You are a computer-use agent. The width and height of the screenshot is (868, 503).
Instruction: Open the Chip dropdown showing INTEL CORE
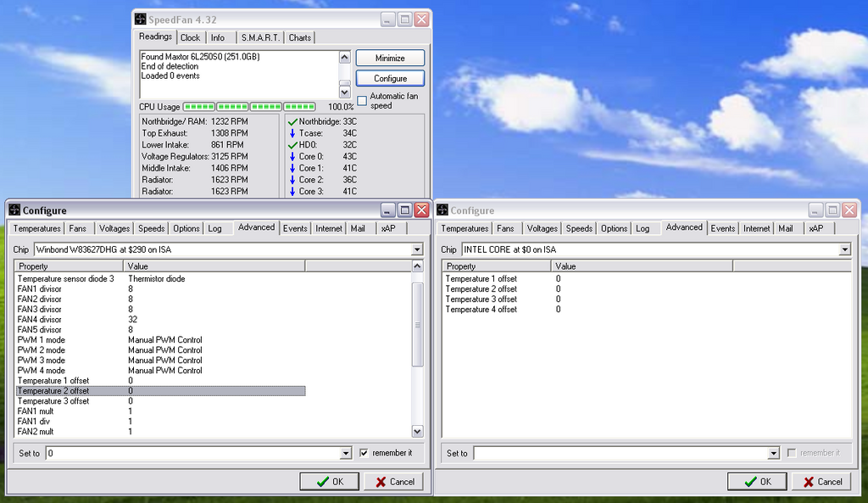(845, 250)
